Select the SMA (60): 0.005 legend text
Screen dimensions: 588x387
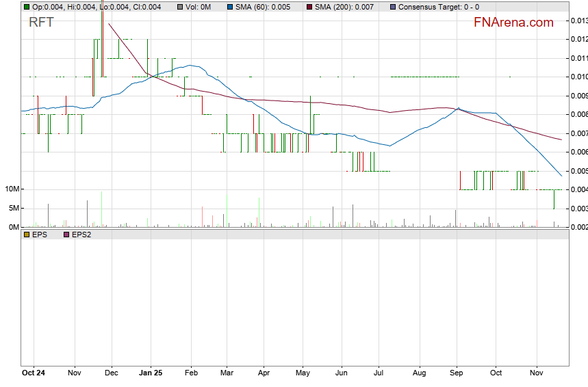262,7
